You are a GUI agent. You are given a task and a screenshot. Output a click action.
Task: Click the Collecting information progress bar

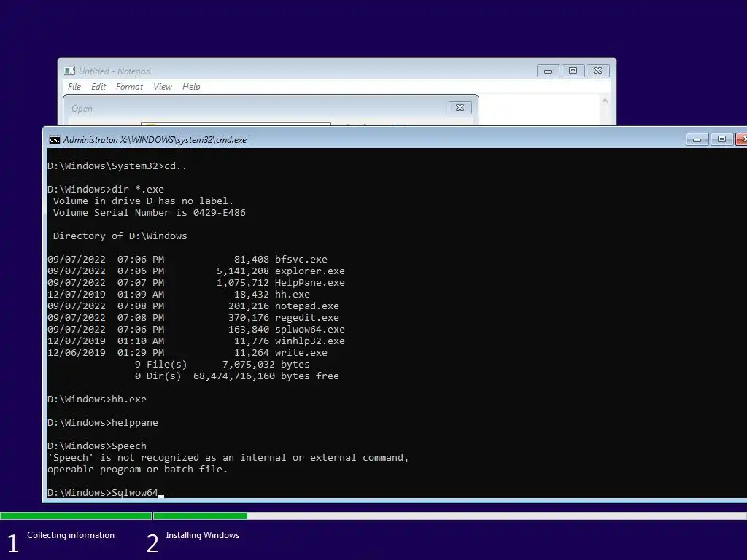click(76, 516)
